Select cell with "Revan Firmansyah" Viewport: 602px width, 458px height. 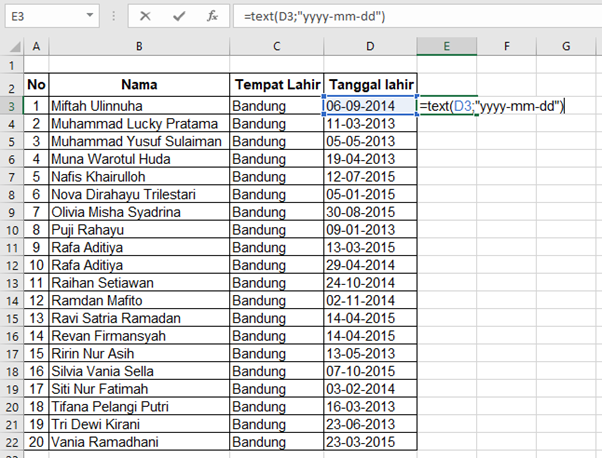coord(139,336)
